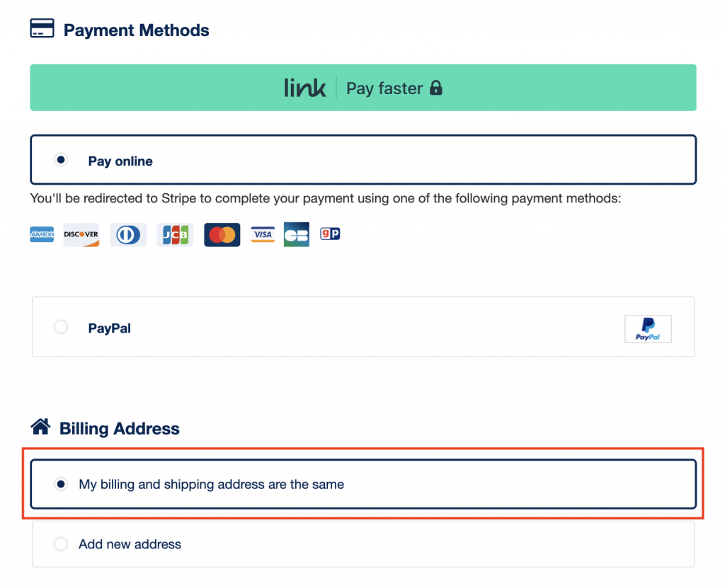The height and width of the screenshot is (588, 725).
Task: Click the Payment Methods section heading
Action: tap(136, 30)
